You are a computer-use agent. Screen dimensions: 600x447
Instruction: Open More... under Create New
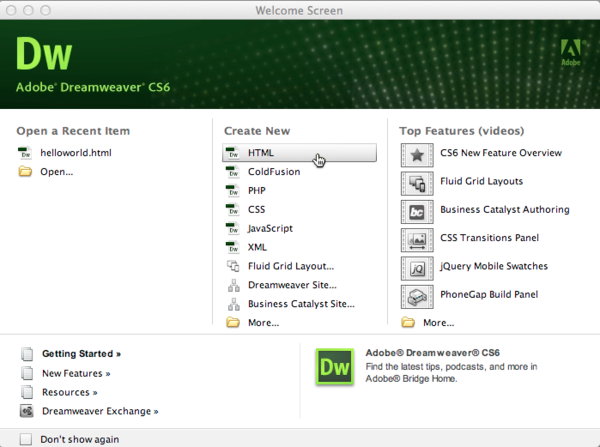[263, 323]
